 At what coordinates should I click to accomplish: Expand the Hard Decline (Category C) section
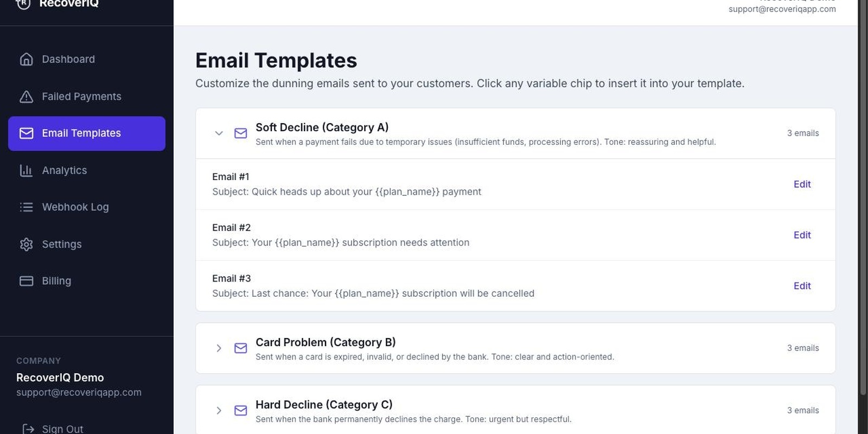click(219, 411)
